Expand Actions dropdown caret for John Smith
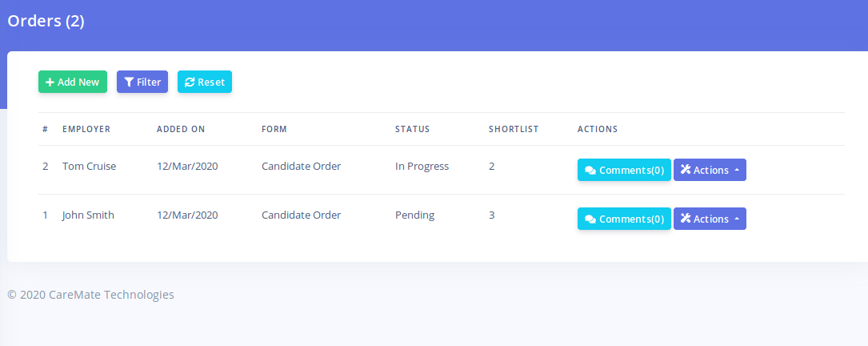Image resolution: width=868 pixels, height=346 pixels. [736, 219]
